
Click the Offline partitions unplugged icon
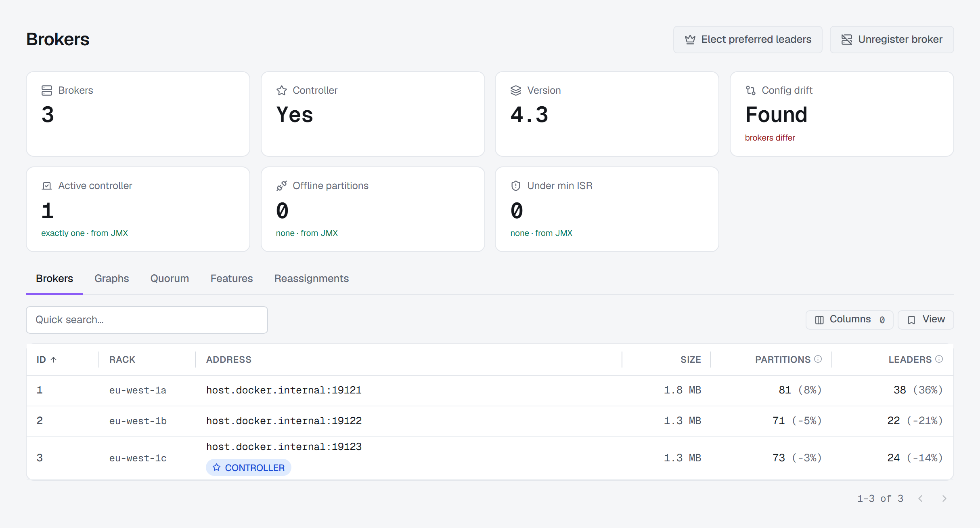(x=281, y=186)
